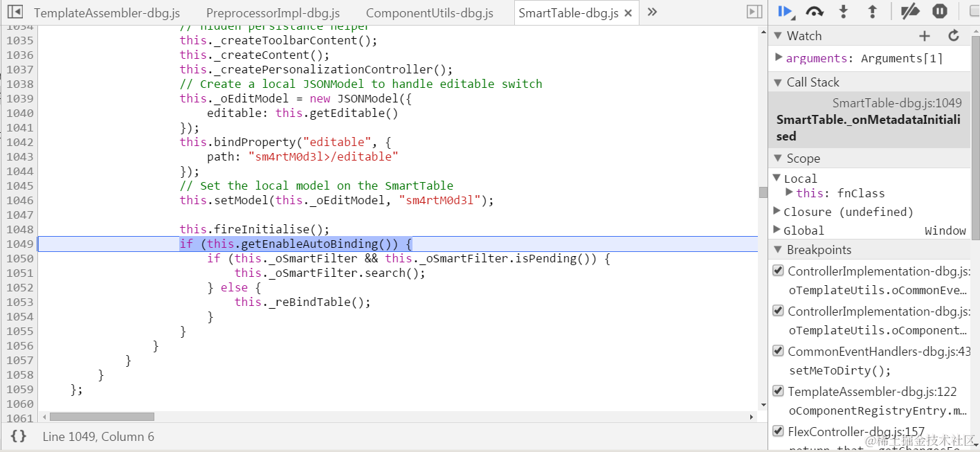Refresh the watch expressions
The image size is (980, 452).
(x=954, y=35)
